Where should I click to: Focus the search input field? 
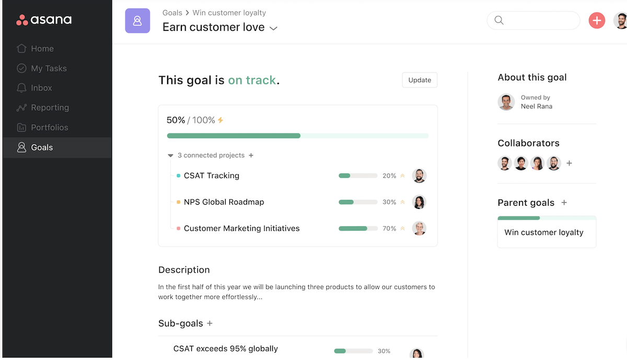coord(538,20)
